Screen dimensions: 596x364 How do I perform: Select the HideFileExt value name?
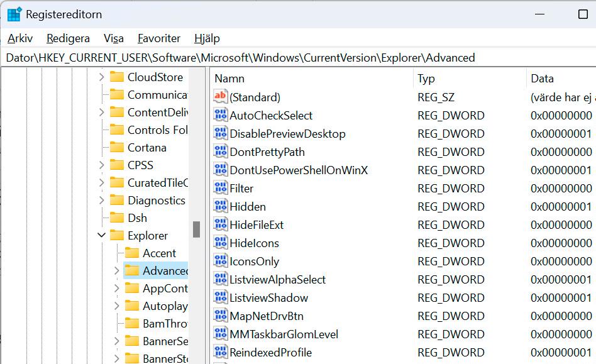(x=257, y=225)
